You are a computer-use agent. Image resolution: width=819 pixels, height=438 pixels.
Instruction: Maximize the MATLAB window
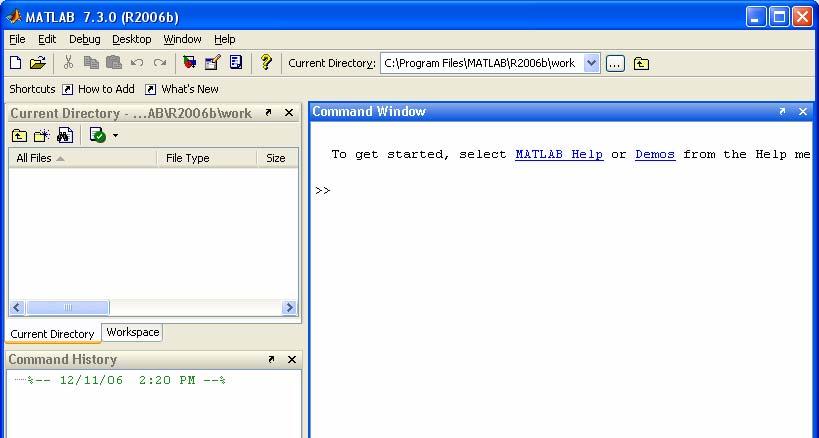(779, 17)
